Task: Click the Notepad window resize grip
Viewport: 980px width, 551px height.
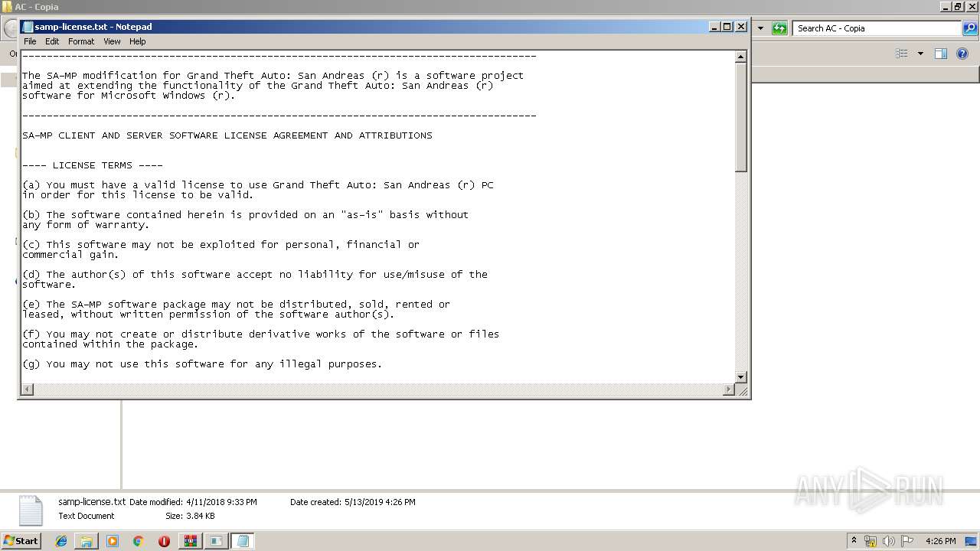Action: click(741, 390)
